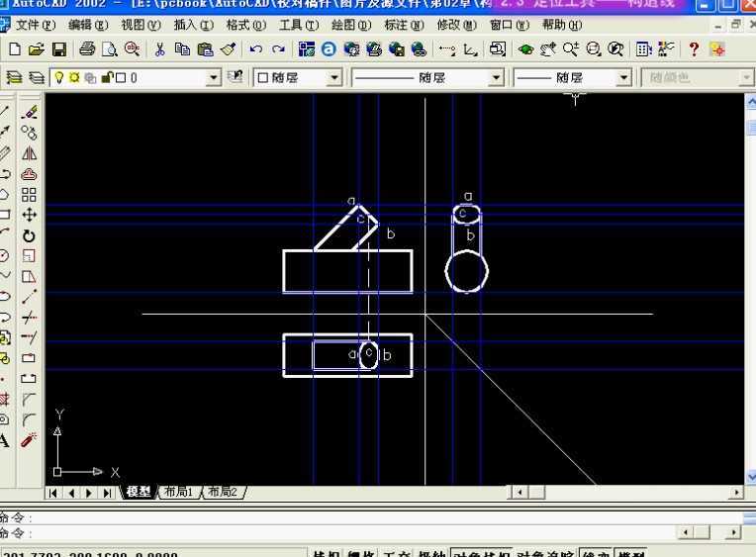756x557 pixels.
Task: Switch to the 布局2 layout tab
Action: tap(223, 492)
